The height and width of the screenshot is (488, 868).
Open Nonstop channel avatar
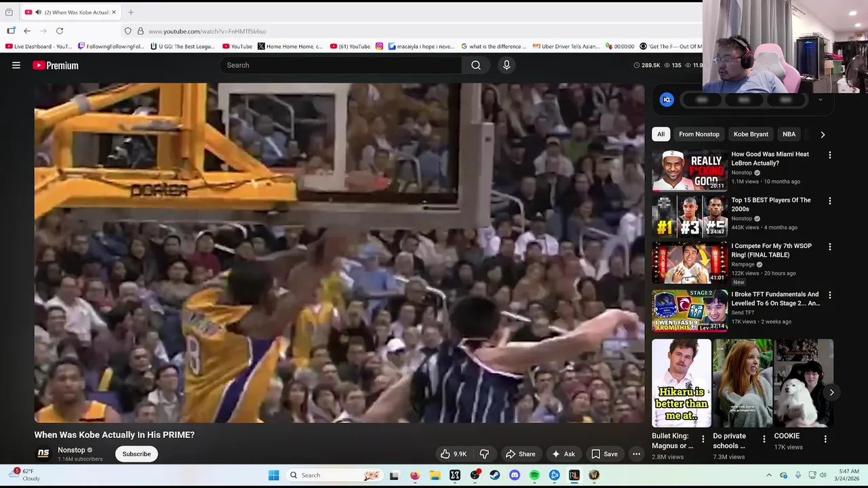pos(43,453)
